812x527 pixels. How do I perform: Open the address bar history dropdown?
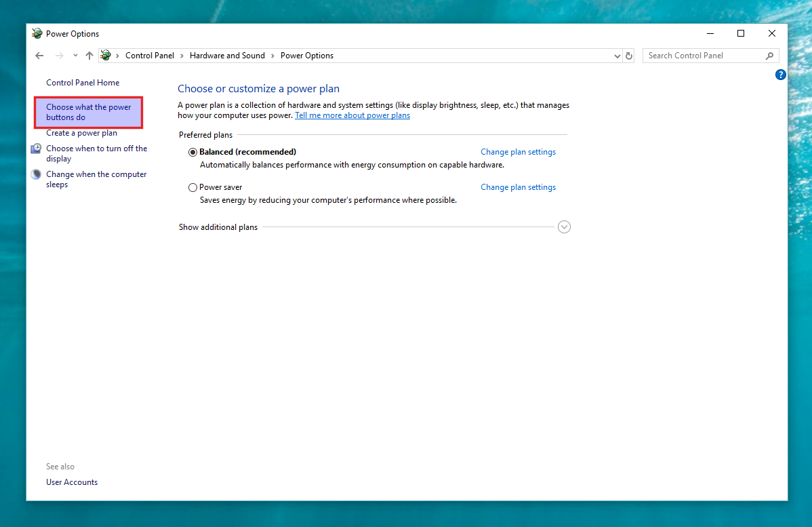click(617, 56)
